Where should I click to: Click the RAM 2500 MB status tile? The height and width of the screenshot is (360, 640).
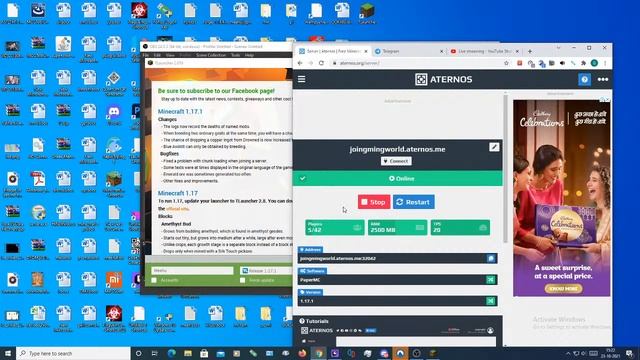click(397, 228)
